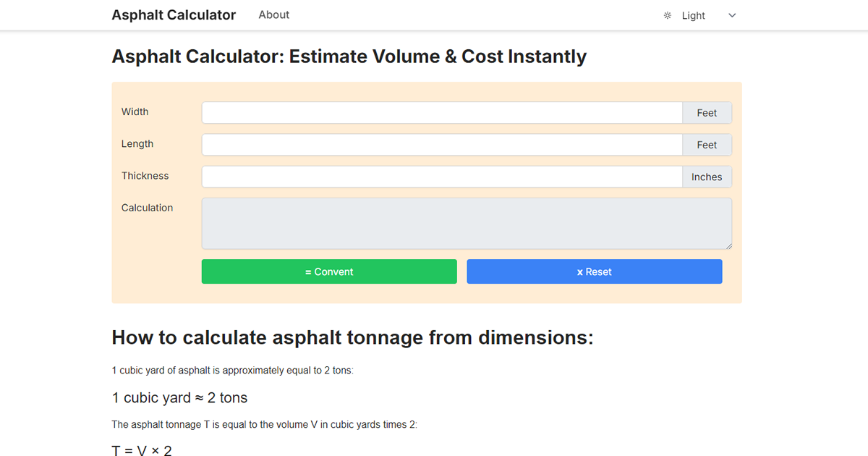868x456 pixels.
Task: Open the Light theme dropdown
Action: coord(699,15)
